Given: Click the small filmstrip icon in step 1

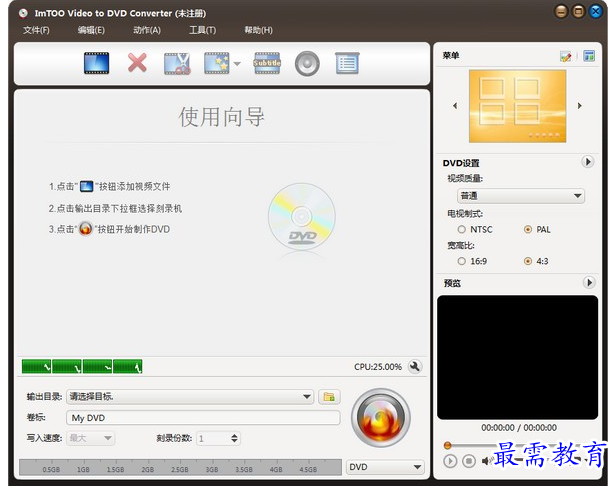Looking at the screenshot, I should [x=86, y=186].
